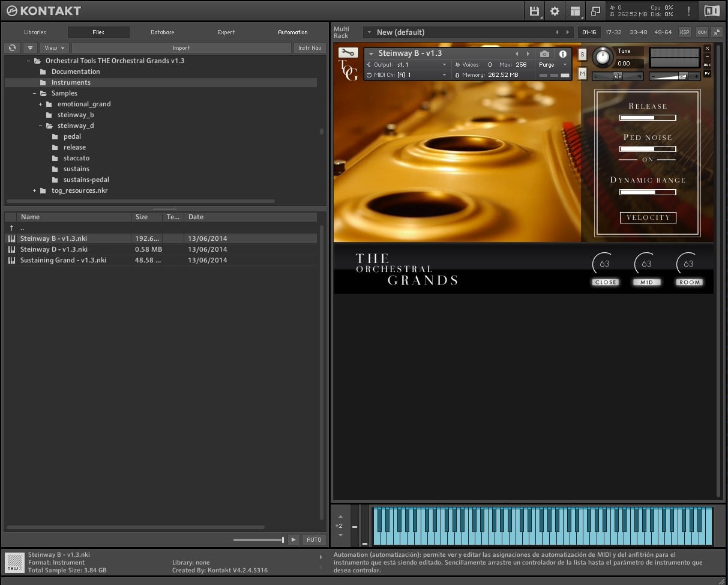Open the Steinway B instrument name dropdown

tap(372, 53)
